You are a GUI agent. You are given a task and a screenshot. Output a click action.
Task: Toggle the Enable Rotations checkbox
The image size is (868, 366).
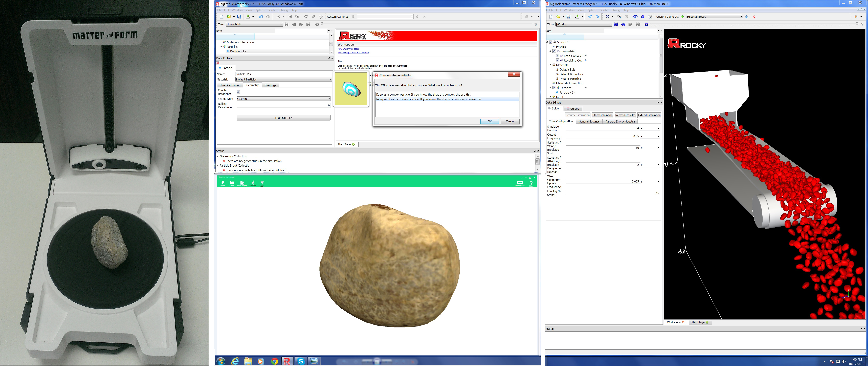[x=238, y=92]
